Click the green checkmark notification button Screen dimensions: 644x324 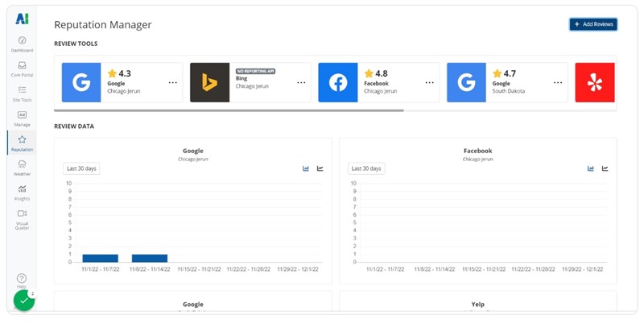(24, 301)
